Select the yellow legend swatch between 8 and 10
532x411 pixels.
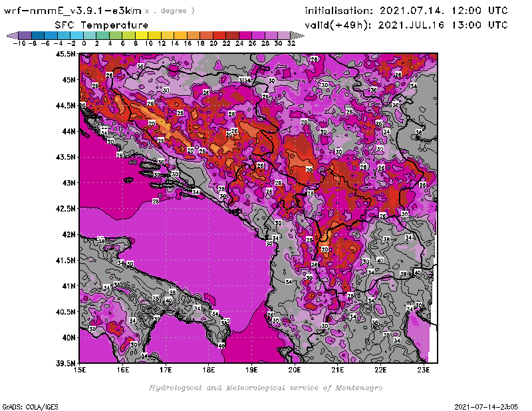tap(142, 35)
